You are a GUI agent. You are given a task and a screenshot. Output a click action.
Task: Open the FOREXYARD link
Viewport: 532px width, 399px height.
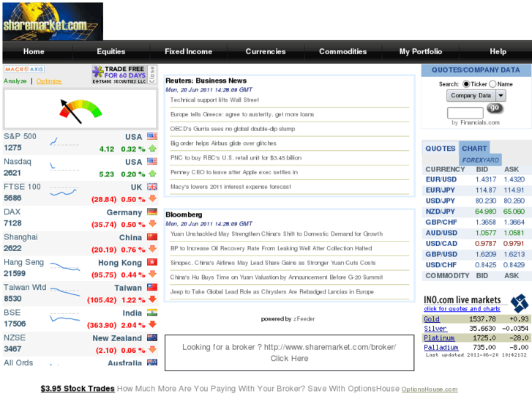click(x=481, y=160)
